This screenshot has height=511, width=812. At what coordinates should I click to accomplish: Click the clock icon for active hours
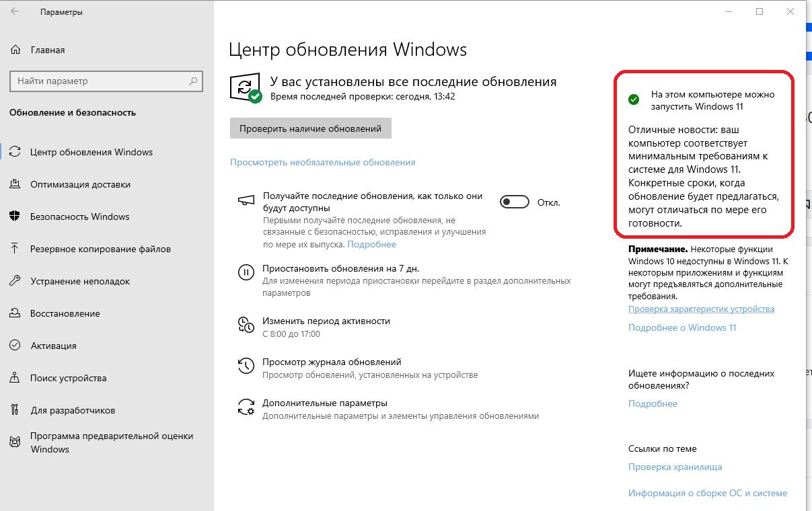point(246,325)
